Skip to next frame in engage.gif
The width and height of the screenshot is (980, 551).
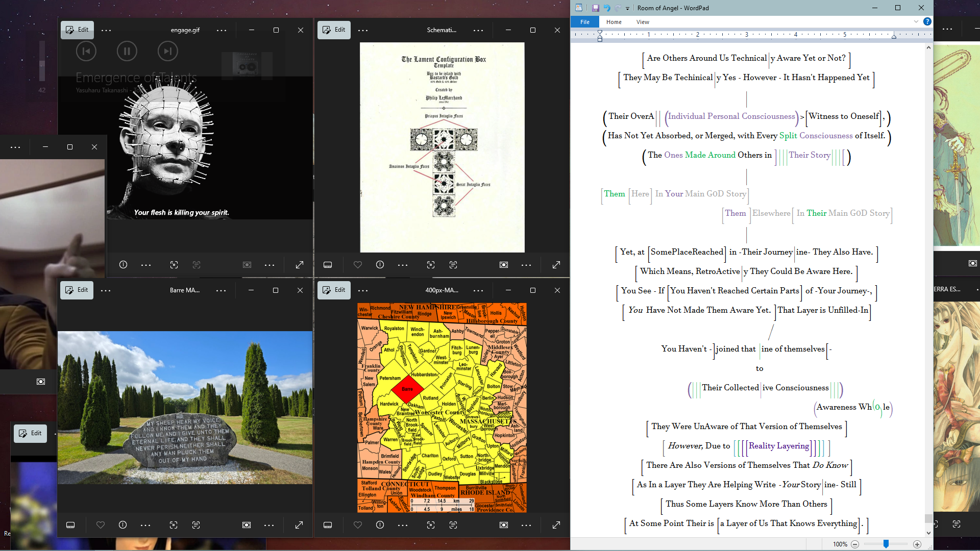pos(167,51)
